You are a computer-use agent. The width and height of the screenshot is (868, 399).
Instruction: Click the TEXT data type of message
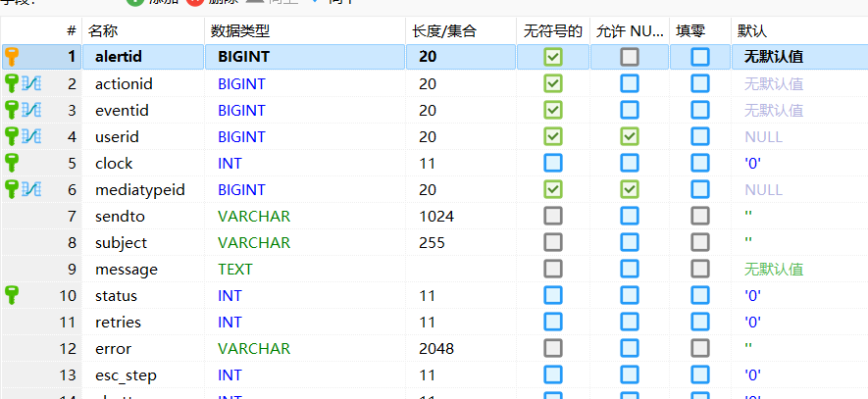235,270
